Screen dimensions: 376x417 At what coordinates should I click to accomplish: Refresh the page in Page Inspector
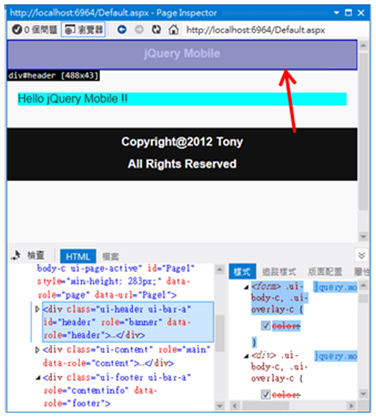coord(156,30)
